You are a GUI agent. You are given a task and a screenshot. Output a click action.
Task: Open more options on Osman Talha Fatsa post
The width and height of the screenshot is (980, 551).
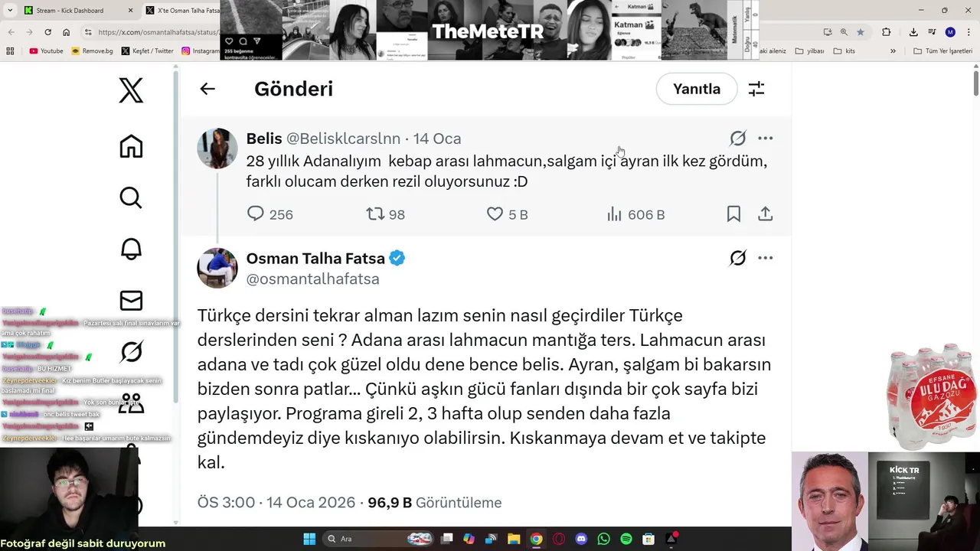pyautogui.click(x=765, y=258)
